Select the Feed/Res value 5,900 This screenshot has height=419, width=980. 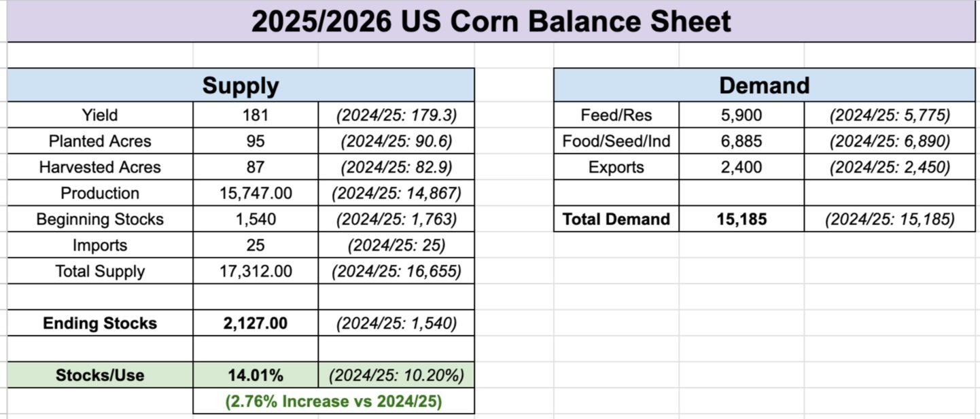pyautogui.click(x=741, y=115)
